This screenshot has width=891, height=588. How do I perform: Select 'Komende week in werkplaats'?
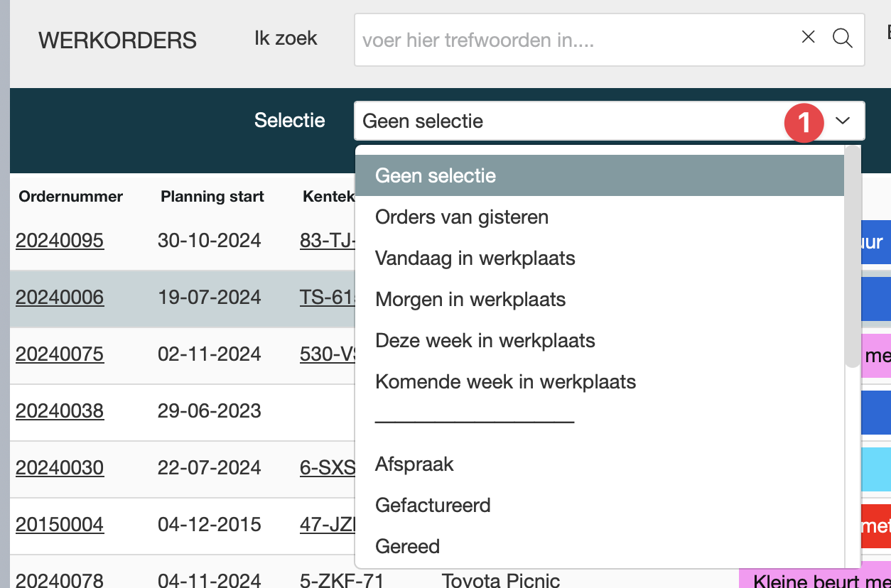coord(505,381)
